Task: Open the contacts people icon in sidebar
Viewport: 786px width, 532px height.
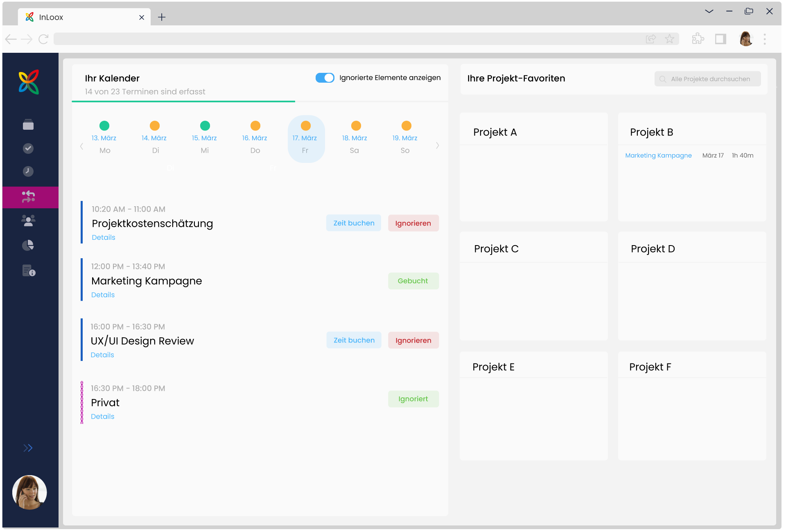Action: coord(28,221)
